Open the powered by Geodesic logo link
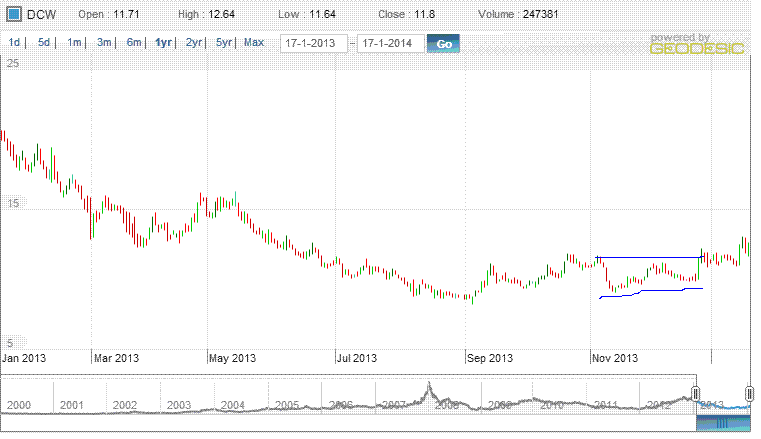The width and height of the screenshot is (761, 439). pyautogui.click(x=697, y=44)
